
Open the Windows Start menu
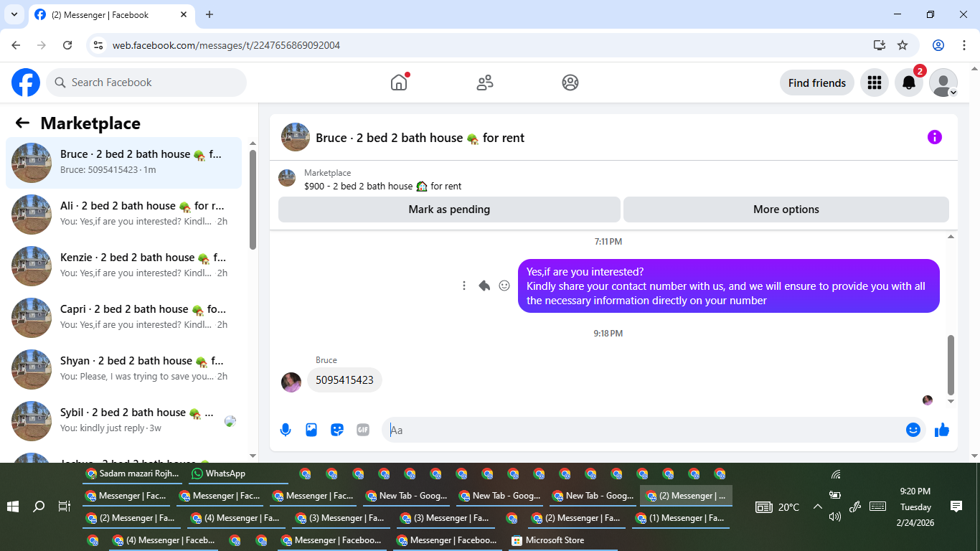pyautogui.click(x=12, y=507)
